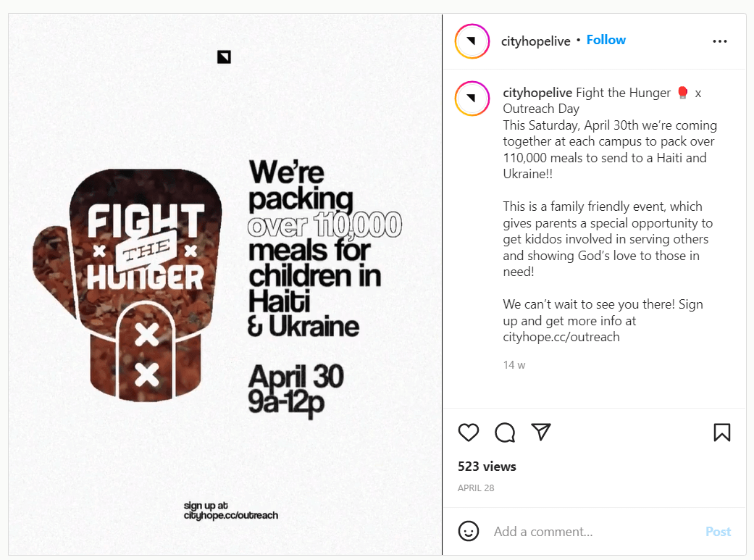Image resolution: width=754 pixels, height=560 pixels.
Task: Click the sign up at cityhope.cc/outreach text
Action: [230, 511]
